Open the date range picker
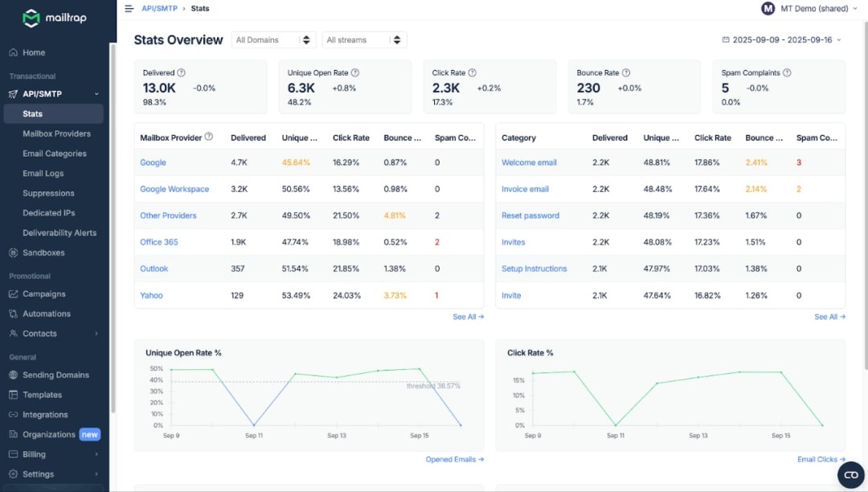This screenshot has width=868, height=492. 781,39
